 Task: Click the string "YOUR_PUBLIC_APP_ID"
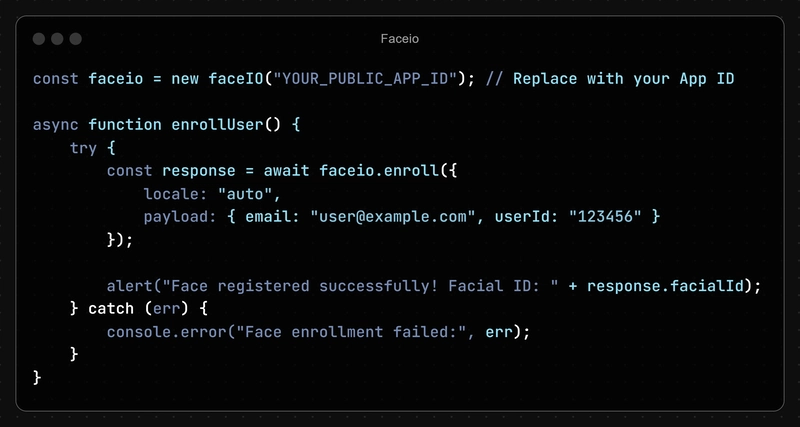point(365,79)
